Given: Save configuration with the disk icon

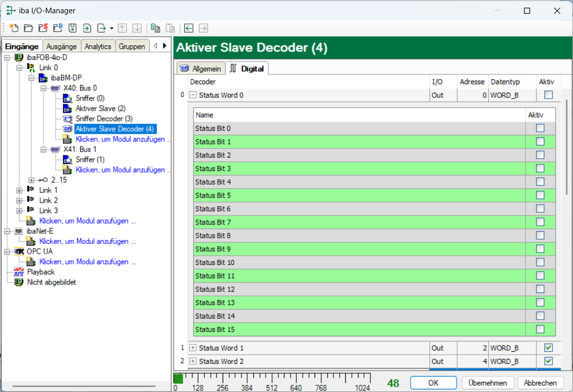Looking at the screenshot, I should [x=73, y=28].
